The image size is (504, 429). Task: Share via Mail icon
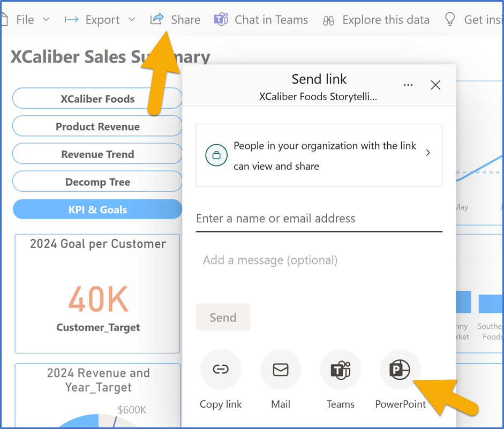[281, 369]
